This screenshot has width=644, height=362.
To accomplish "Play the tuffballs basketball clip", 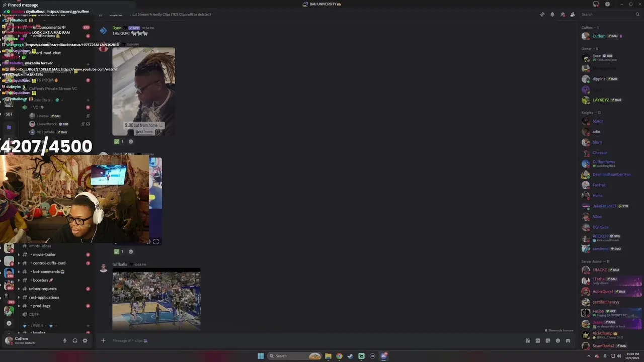I will pos(156,300).
